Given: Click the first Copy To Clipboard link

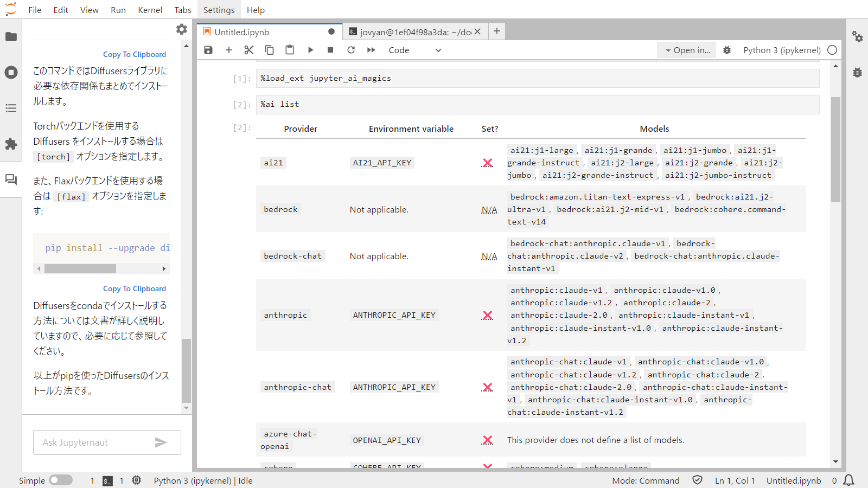Looking at the screenshot, I should click(x=135, y=54).
